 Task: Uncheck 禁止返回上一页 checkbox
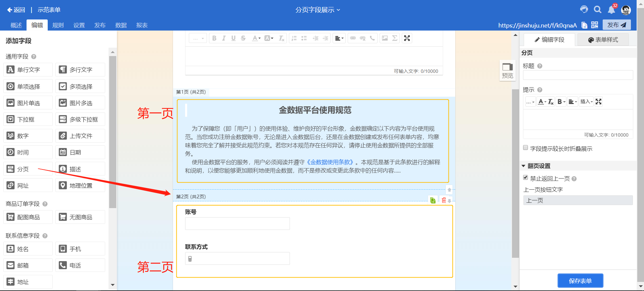(x=525, y=178)
